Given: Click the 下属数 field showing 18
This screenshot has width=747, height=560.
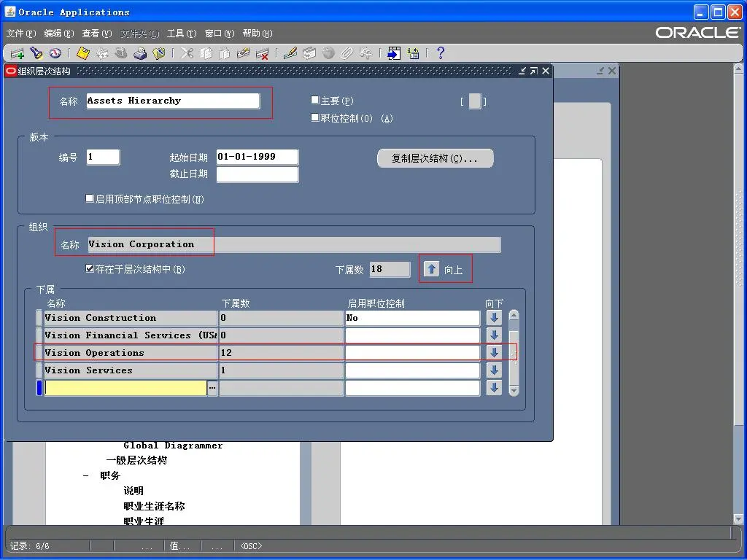Looking at the screenshot, I should pyautogui.click(x=390, y=269).
